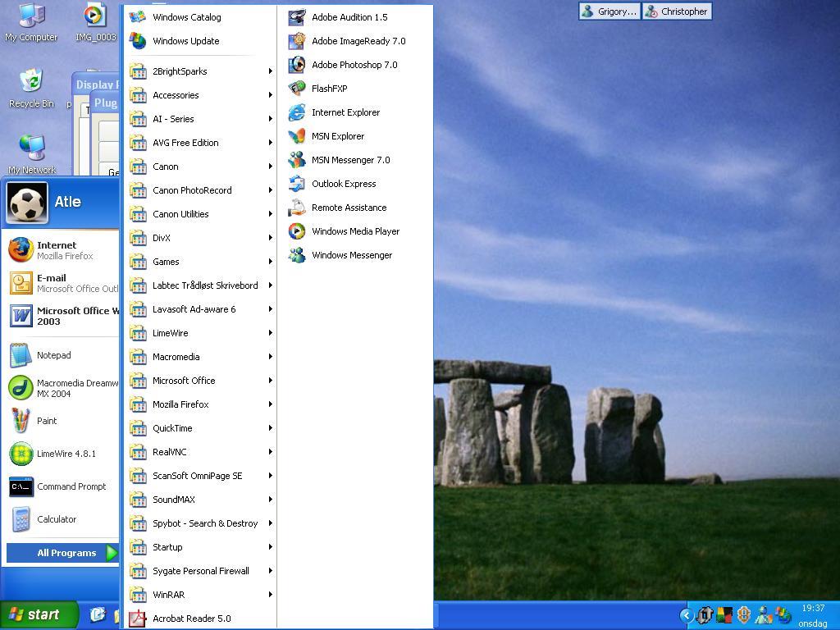Image resolution: width=840 pixels, height=630 pixels.
Task: Open Internet Explorer icon in programs list
Action: coord(297,112)
